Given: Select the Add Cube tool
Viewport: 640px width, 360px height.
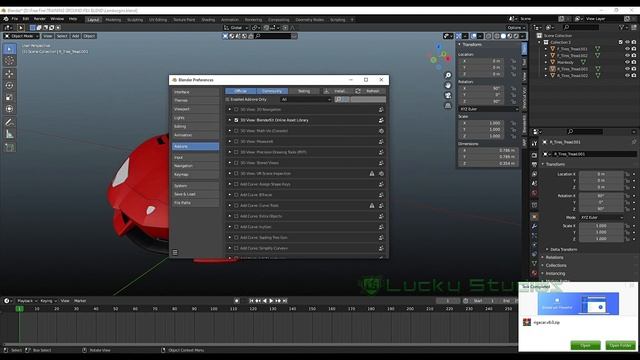Looking at the screenshot, I should tap(9, 147).
